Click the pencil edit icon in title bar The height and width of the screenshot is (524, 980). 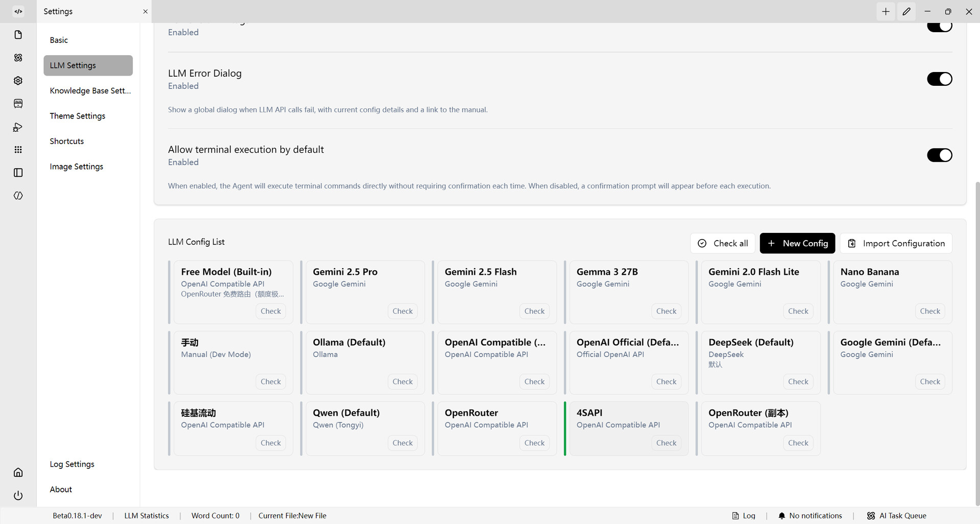(906, 11)
